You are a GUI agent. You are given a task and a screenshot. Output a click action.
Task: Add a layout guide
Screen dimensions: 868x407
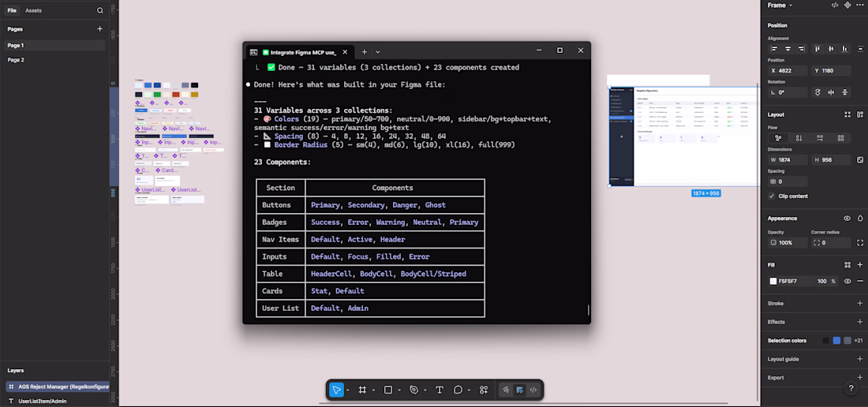pyautogui.click(x=859, y=359)
